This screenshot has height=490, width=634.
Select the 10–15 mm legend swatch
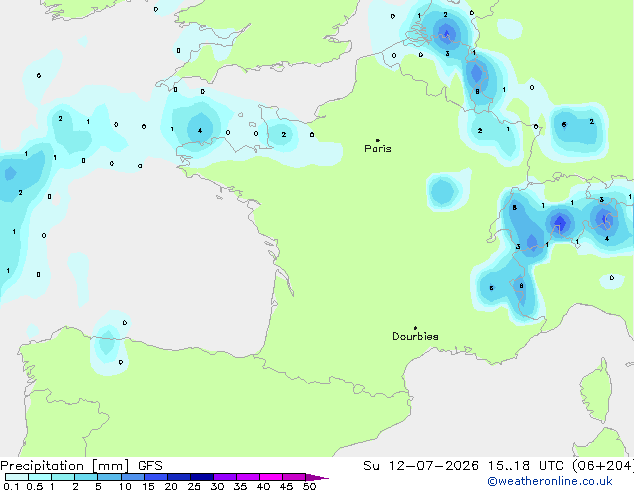[x=132, y=477]
